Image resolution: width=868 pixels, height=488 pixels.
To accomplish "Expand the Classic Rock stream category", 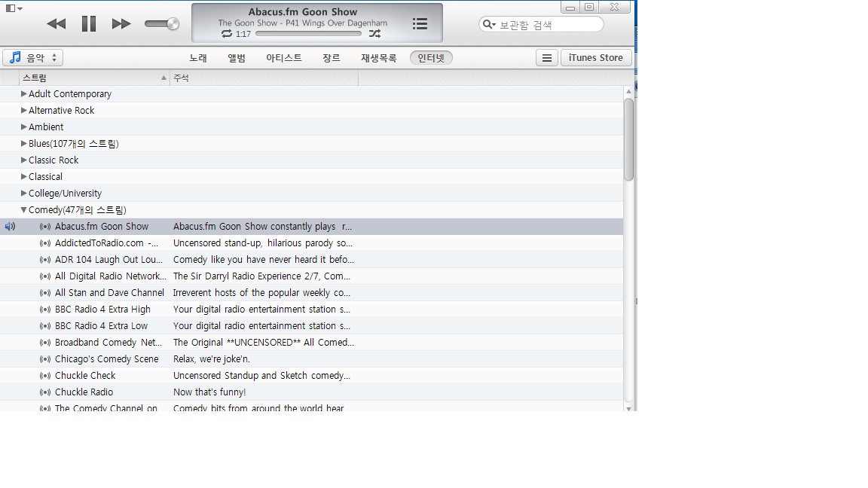I will point(24,160).
